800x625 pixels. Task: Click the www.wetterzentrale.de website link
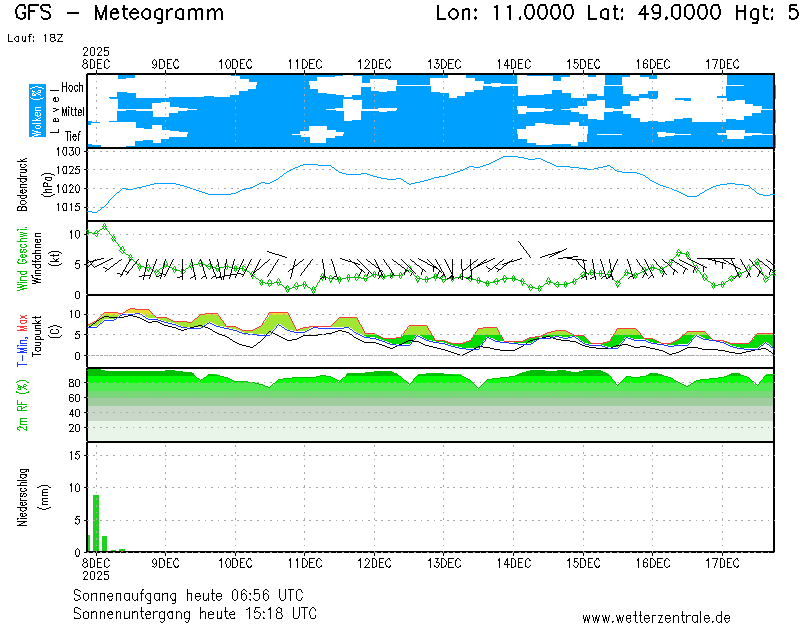pos(656,618)
